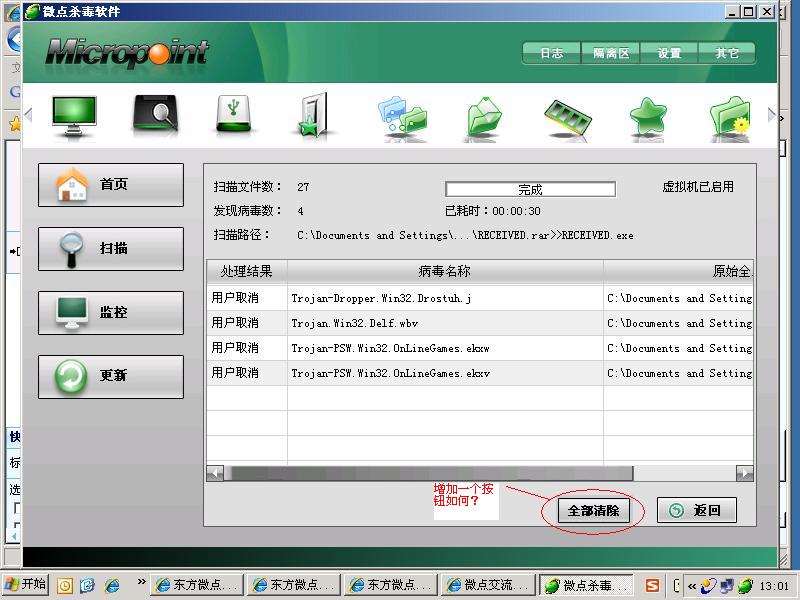Screen dimensions: 800x600
Task: Click the elapsed time 00:00:30
Action: coord(516,211)
